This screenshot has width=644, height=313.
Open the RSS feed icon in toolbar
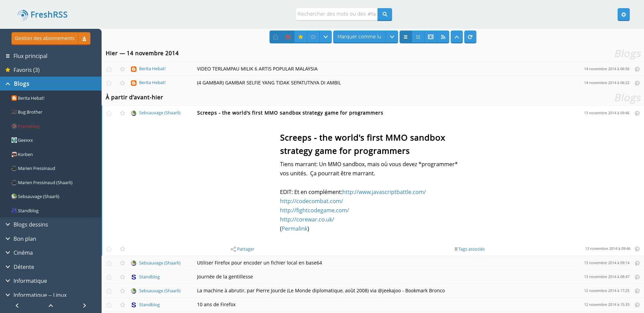point(443,37)
